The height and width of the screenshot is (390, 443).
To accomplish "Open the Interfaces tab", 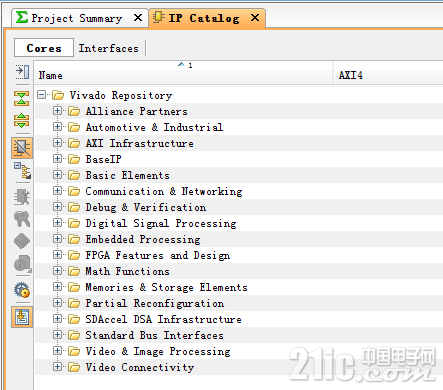I will click(x=108, y=48).
